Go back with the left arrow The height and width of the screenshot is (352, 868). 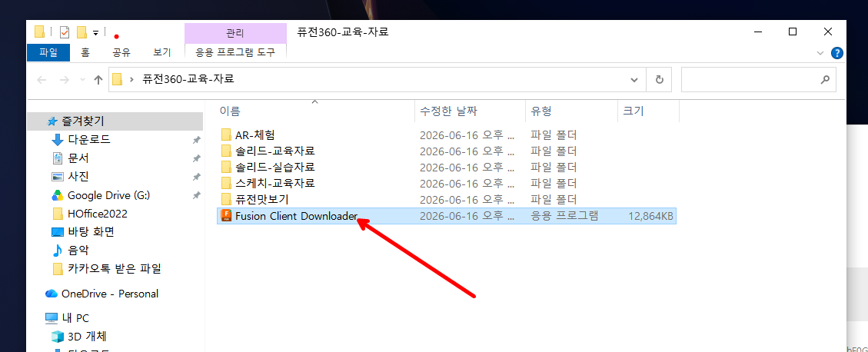point(42,80)
